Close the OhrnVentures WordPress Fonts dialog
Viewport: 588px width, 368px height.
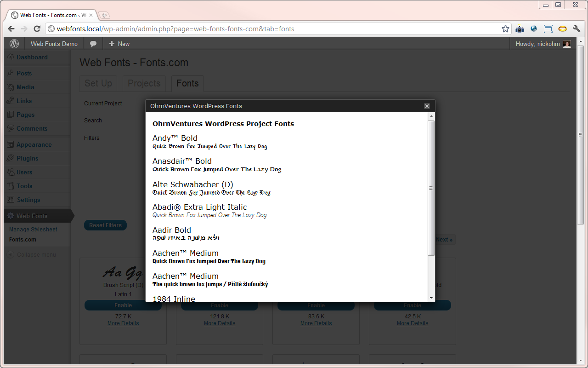[427, 106]
